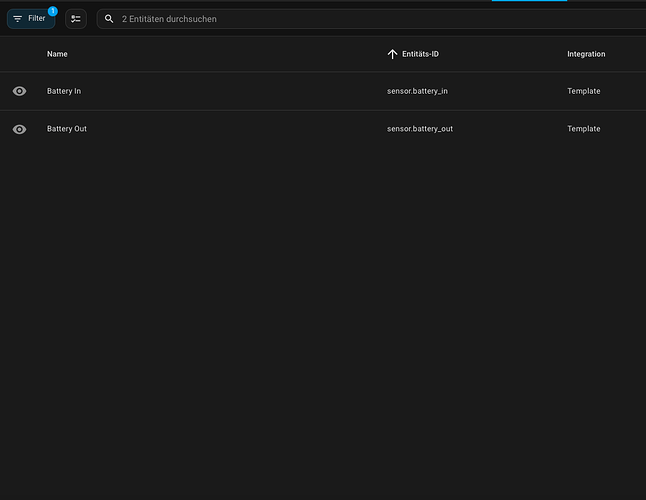Click the magnifying glass search icon

pyautogui.click(x=109, y=19)
